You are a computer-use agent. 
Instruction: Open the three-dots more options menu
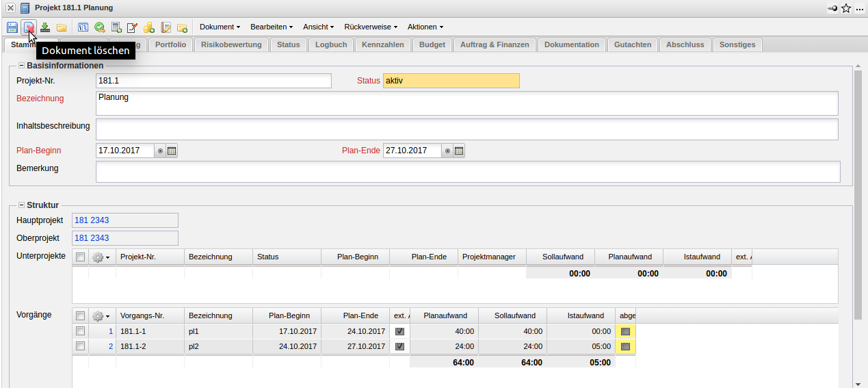coord(859,8)
